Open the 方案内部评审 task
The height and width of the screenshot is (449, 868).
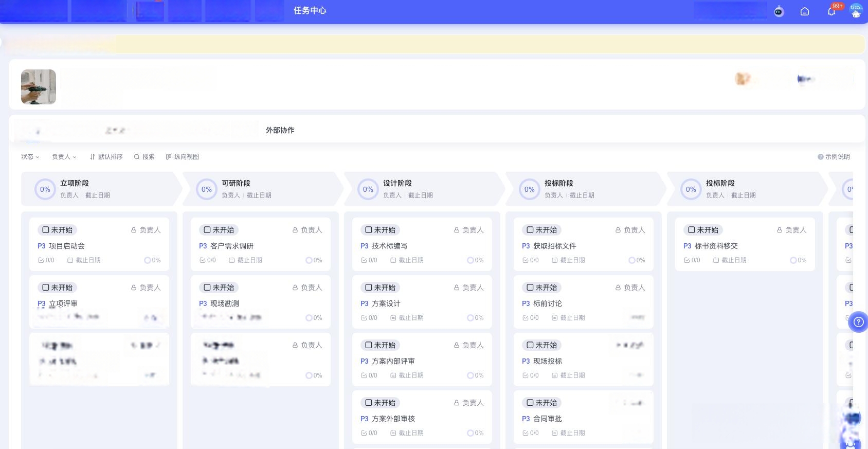coord(393,361)
